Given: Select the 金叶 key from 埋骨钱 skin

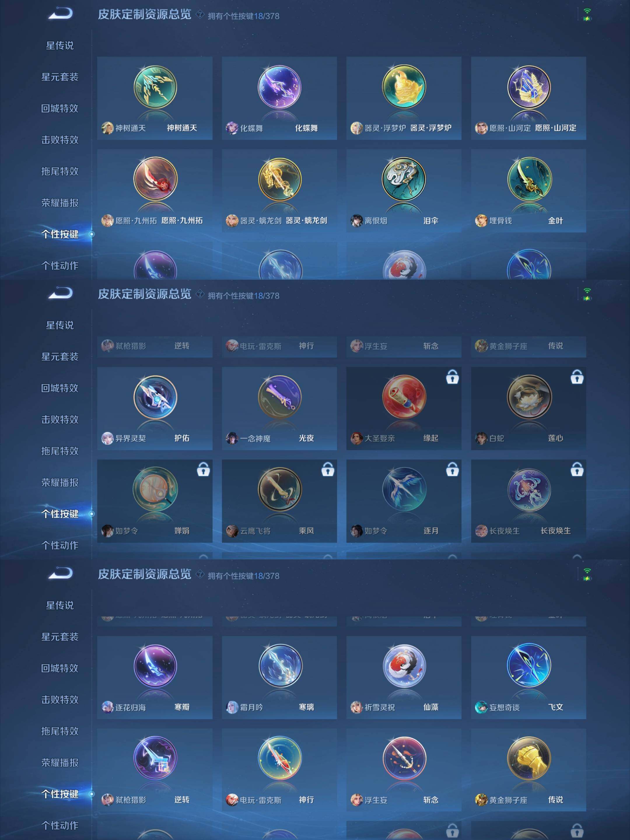Looking at the screenshot, I should [x=528, y=179].
